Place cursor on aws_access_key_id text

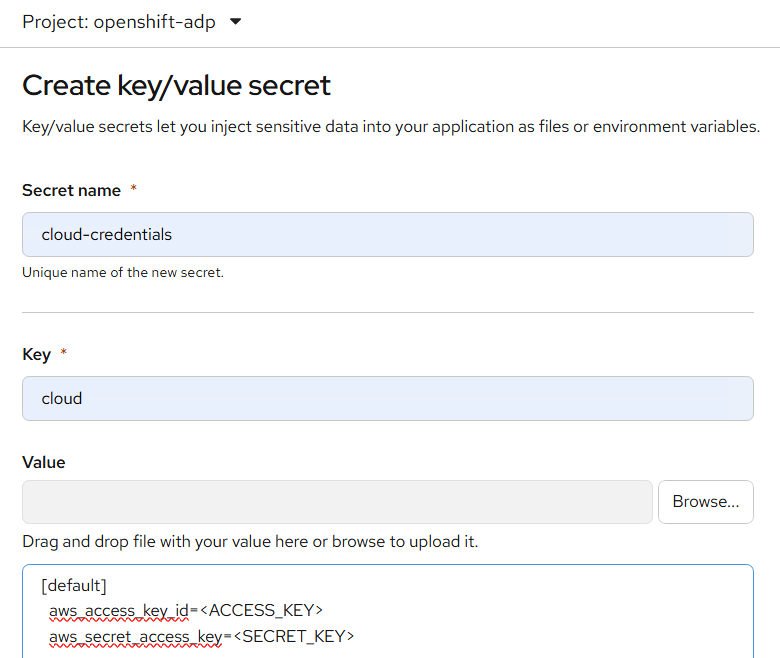117,610
